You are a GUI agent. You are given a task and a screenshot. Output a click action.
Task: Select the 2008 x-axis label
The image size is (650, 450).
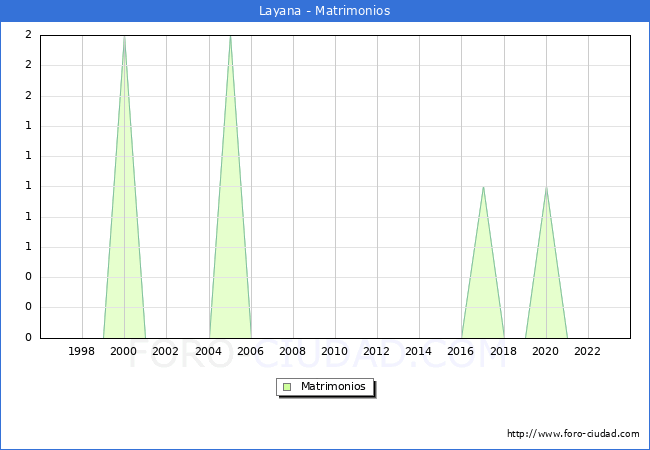(x=293, y=351)
